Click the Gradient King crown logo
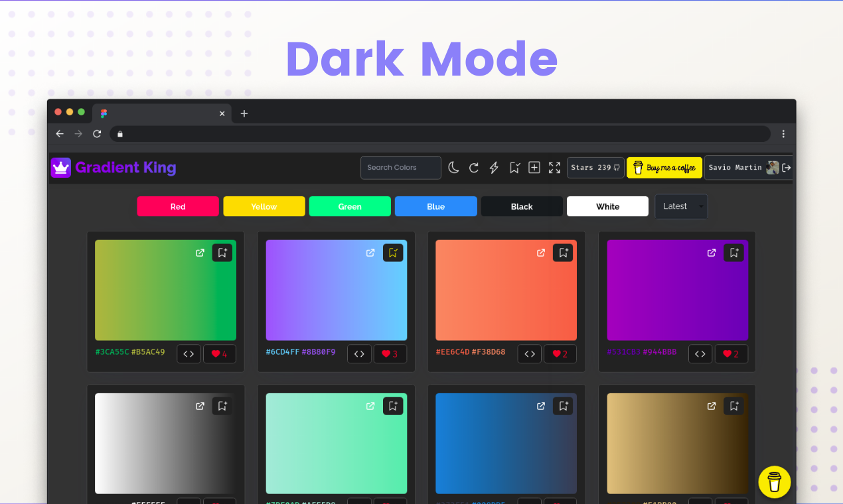Viewport: 843px width, 504px height. click(60, 167)
